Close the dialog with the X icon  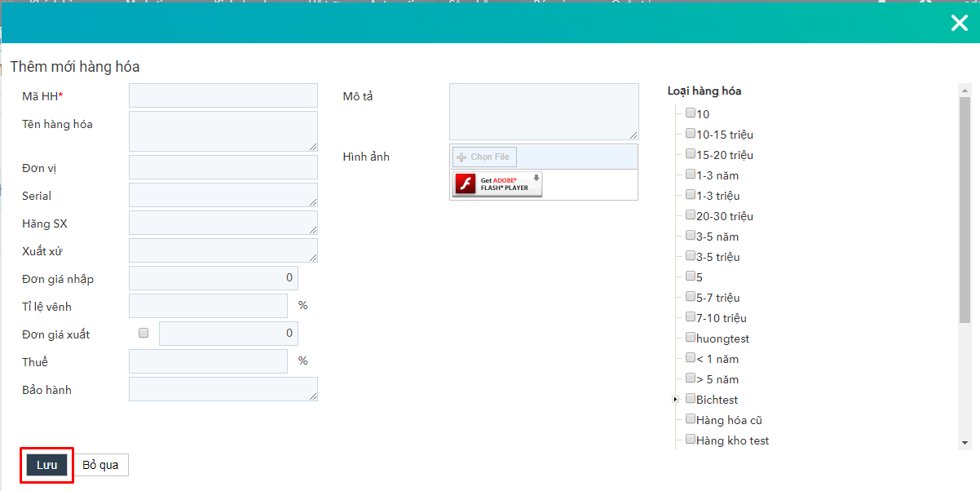(x=960, y=23)
